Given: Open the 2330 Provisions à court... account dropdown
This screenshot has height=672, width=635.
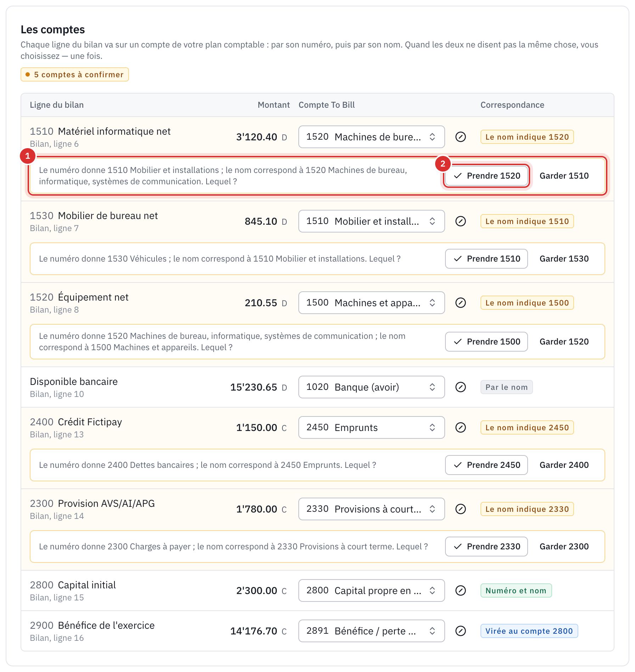Looking at the screenshot, I should [371, 509].
